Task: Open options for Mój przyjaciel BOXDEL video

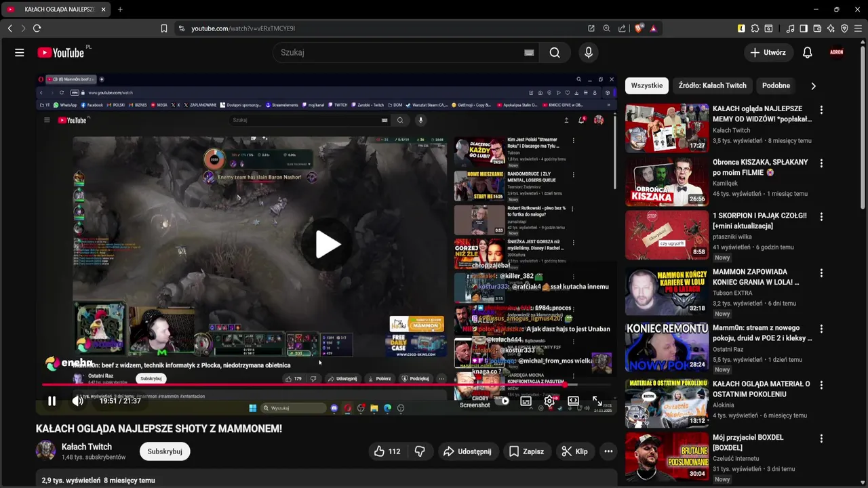Action: tap(821, 439)
